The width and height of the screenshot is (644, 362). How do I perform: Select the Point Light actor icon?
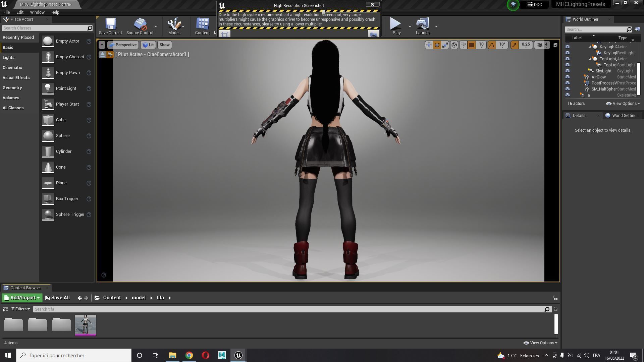click(x=48, y=88)
